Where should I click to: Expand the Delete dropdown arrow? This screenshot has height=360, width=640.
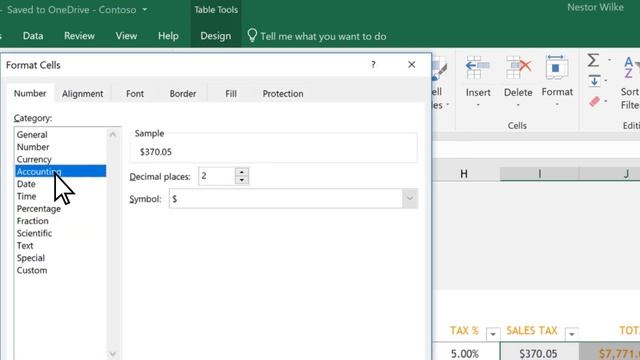pyautogui.click(x=518, y=105)
